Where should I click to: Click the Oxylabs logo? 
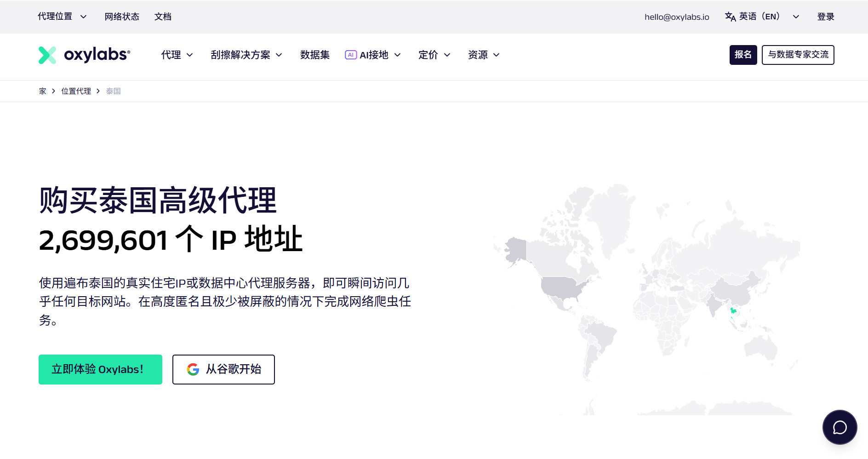point(85,55)
